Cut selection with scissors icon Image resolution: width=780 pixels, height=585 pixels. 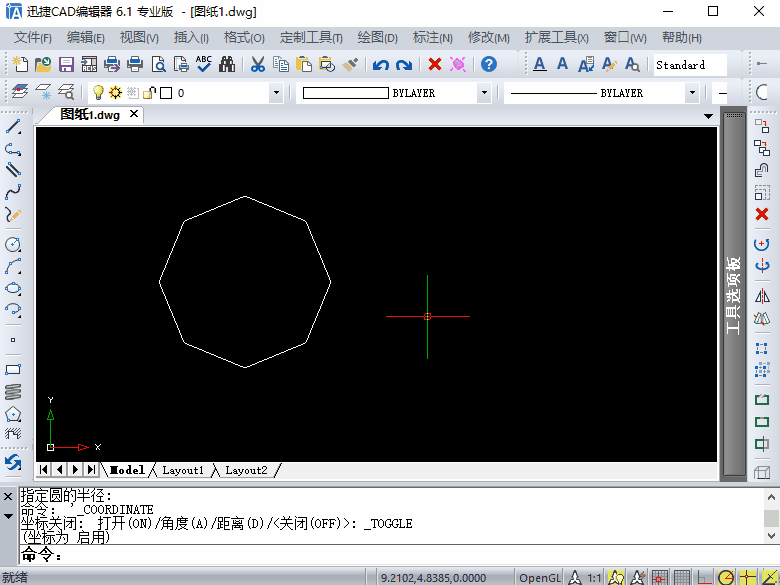(258, 64)
